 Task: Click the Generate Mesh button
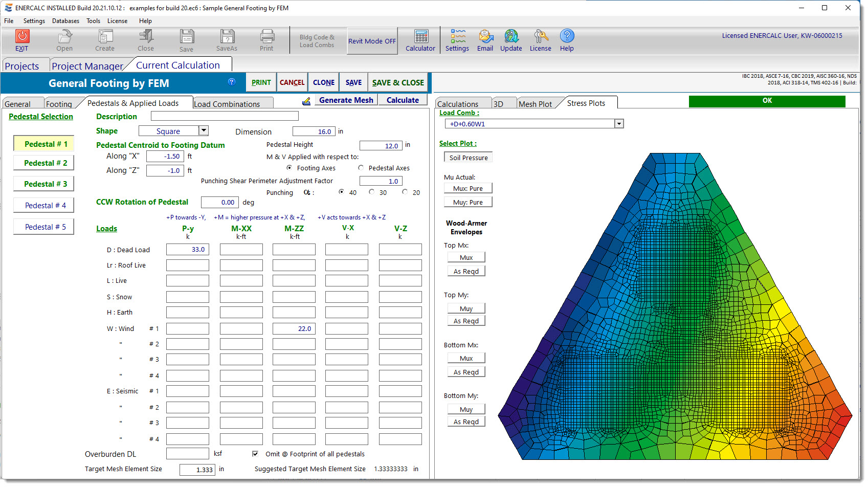click(345, 100)
